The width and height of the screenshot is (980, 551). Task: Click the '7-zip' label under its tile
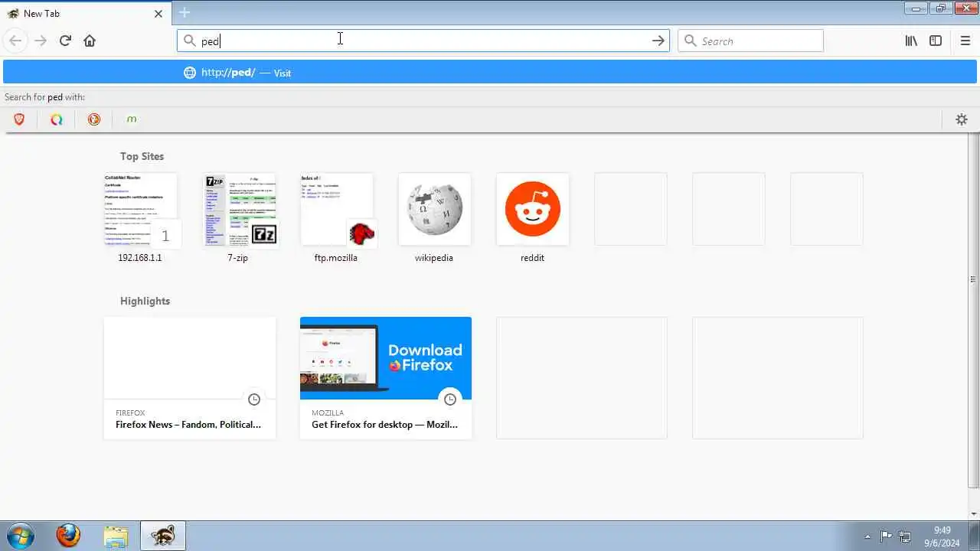tap(238, 258)
